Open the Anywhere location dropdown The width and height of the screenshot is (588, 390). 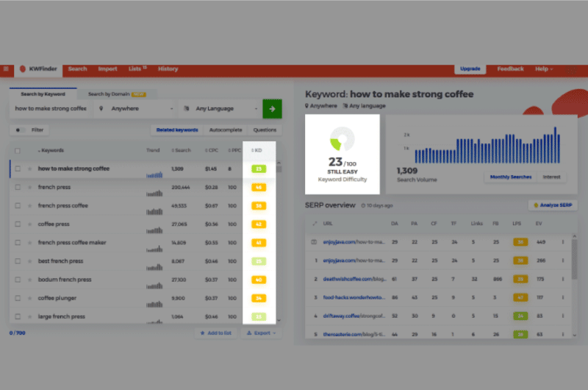[136, 109]
